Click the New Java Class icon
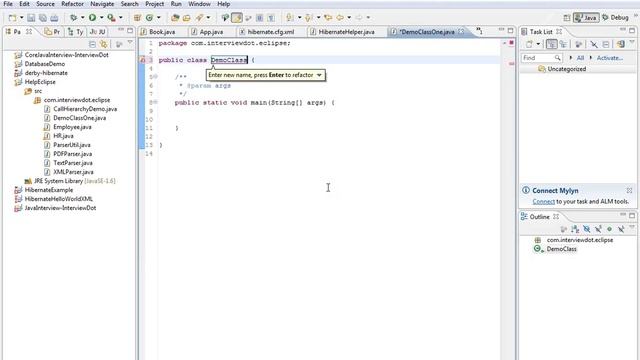Screen dimensions: 640x360 (149, 18)
